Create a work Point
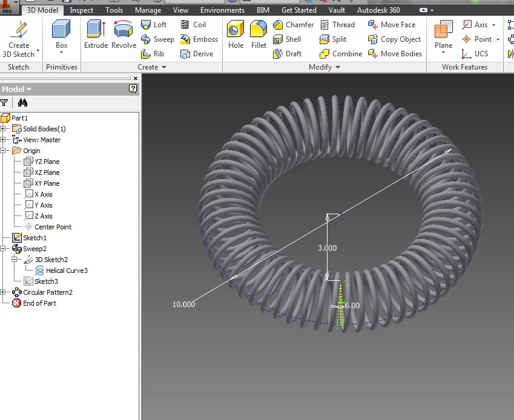 pyautogui.click(x=476, y=39)
